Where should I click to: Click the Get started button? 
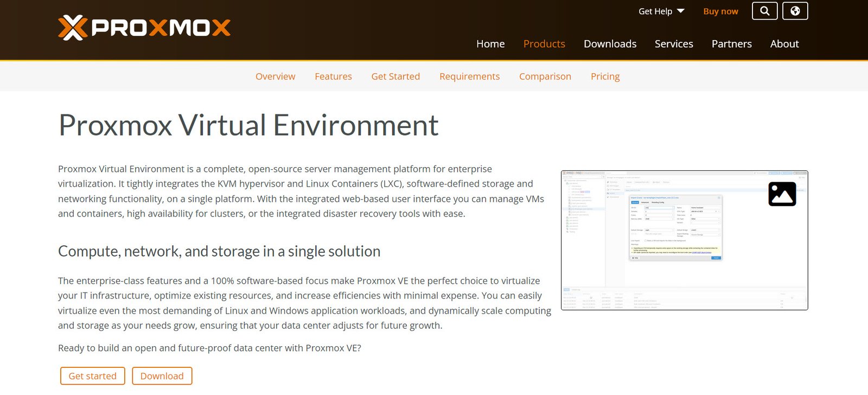pos(93,376)
